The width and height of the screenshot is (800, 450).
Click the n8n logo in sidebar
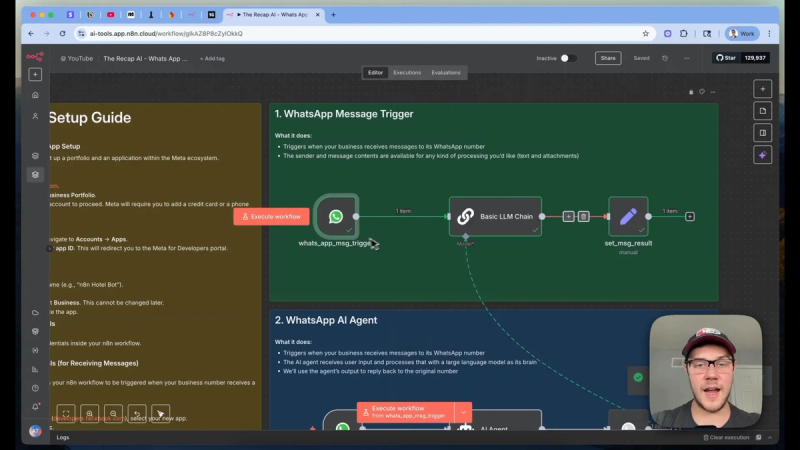coord(35,57)
